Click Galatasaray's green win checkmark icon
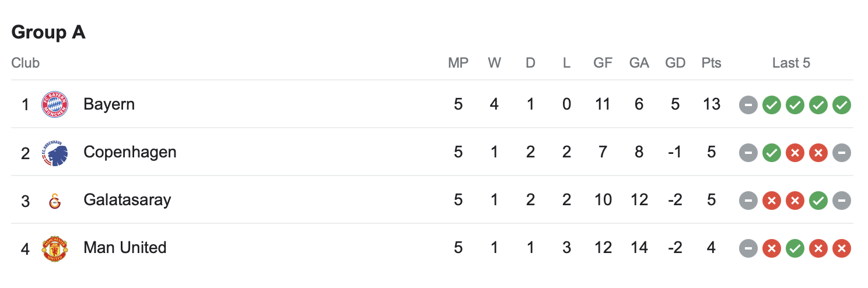The width and height of the screenshot is (868, 288). click(x=818, y=201)
